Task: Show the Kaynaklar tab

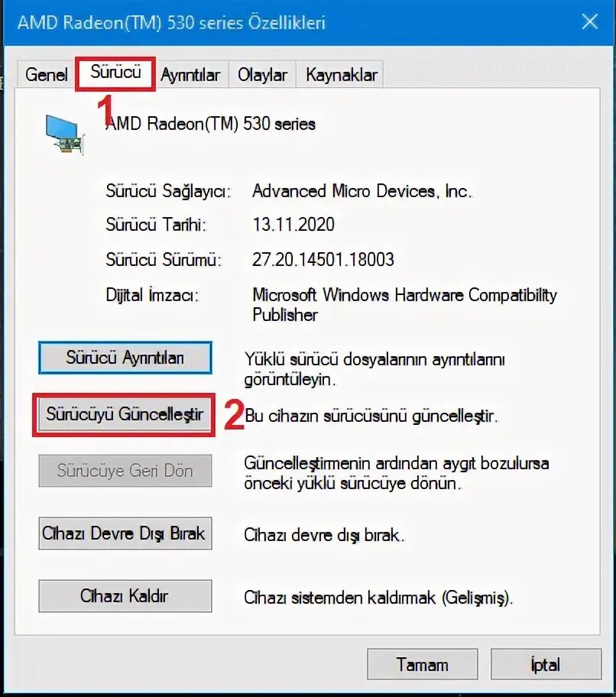Action: coord(342,75)
